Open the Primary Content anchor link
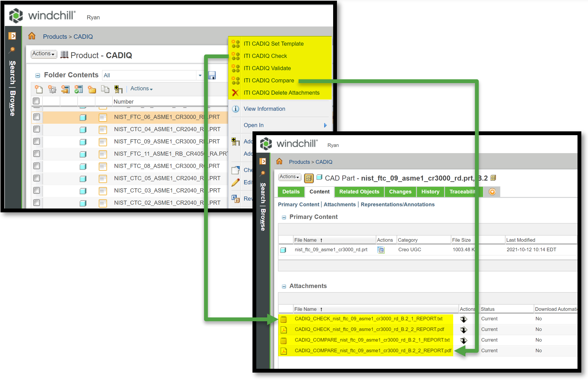 click(298, 204)
